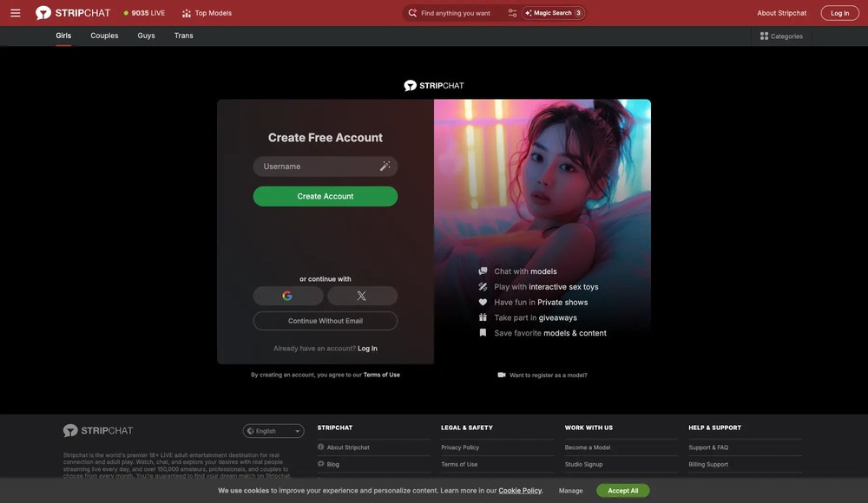Continue with X sign-in
This screenshot has width=868, height=503.
click(x=362, y=296)
